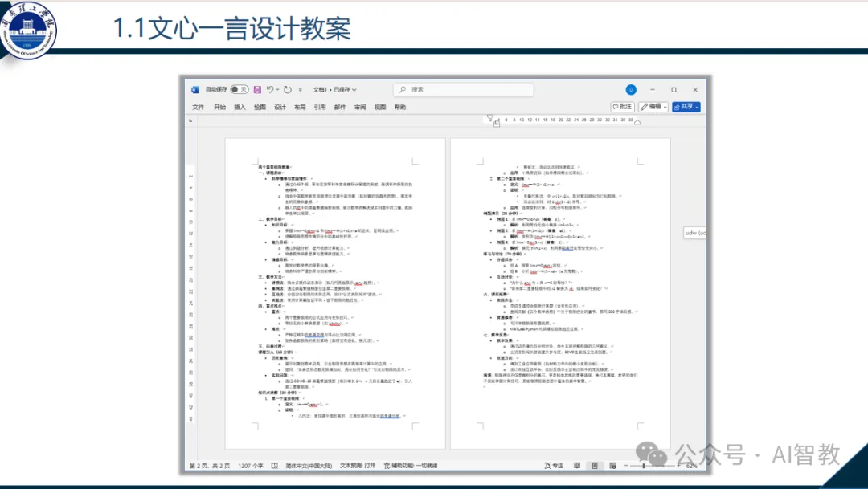Click the 62% zoom level percentage

click(692, 466)
